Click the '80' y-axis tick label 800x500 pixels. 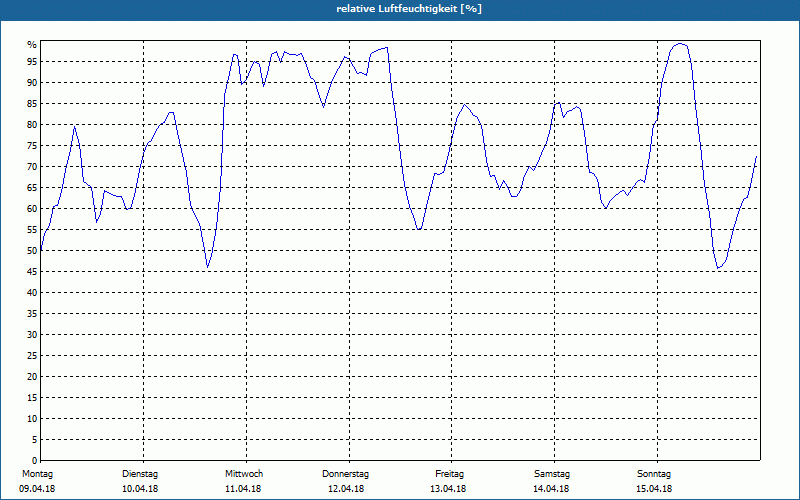tap(32, 124)
